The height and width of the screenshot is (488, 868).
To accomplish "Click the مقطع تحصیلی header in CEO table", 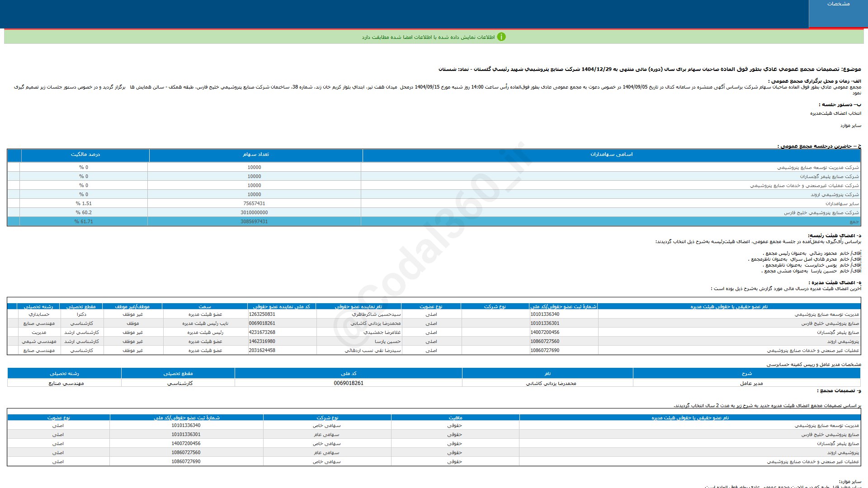I will click(178, 374).
